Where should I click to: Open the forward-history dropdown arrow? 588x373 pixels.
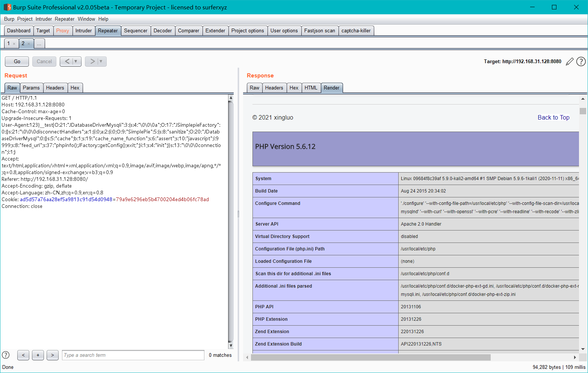[x=100, y=61]
